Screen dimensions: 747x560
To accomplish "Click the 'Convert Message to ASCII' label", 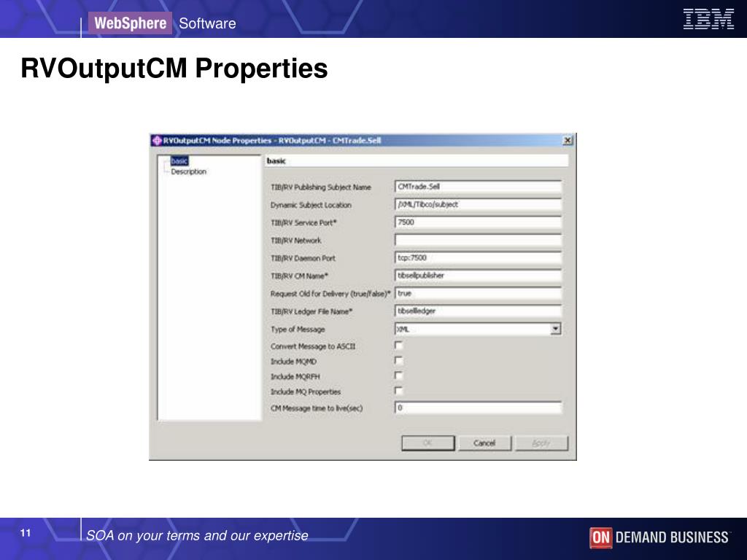I will (x=313, y=346).
